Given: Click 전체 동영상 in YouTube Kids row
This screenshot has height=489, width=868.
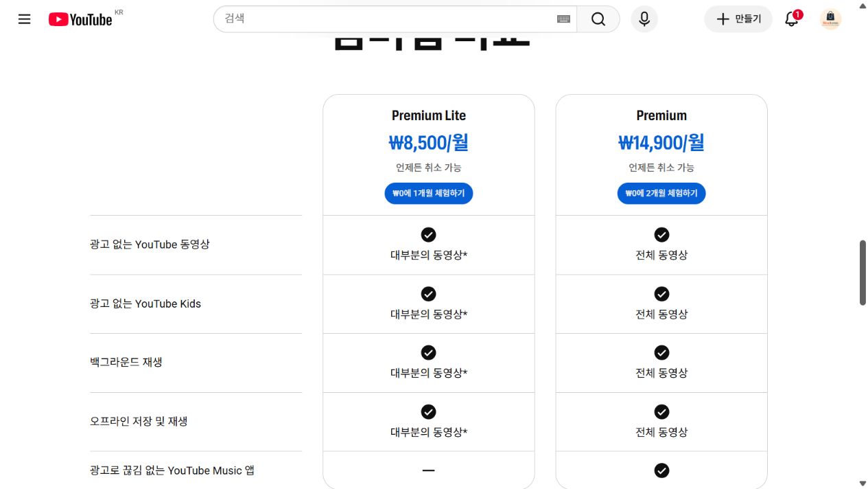Looking at the screenshot, I should coord(661,315).
